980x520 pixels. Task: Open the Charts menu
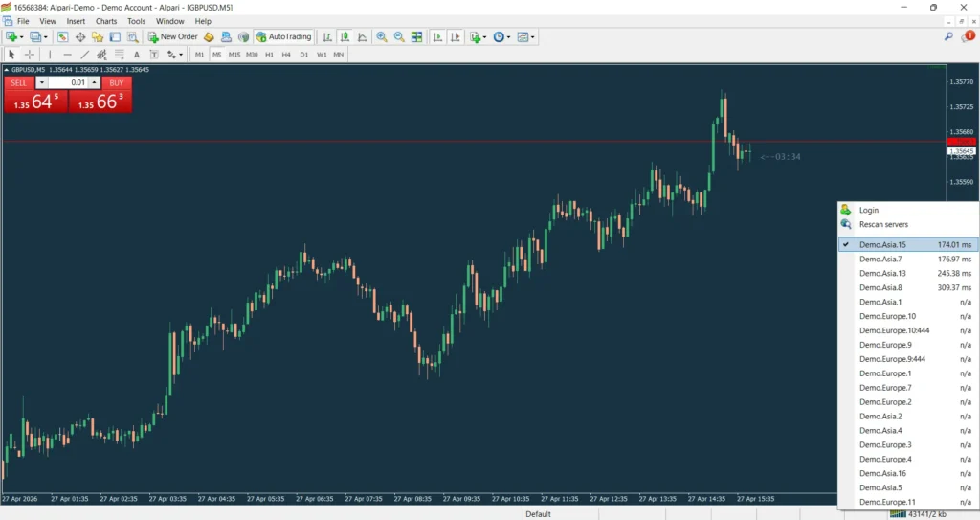pyautogui.click(x=106, y=21)
